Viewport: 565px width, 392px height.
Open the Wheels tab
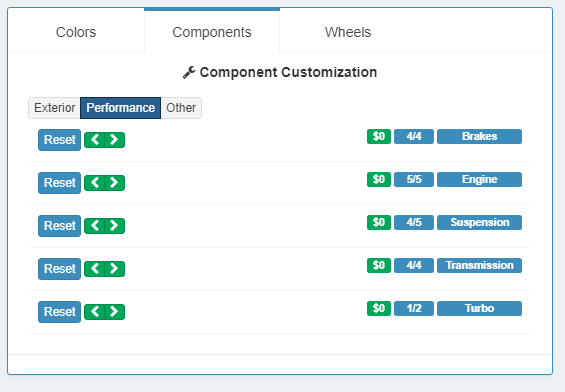348,32
